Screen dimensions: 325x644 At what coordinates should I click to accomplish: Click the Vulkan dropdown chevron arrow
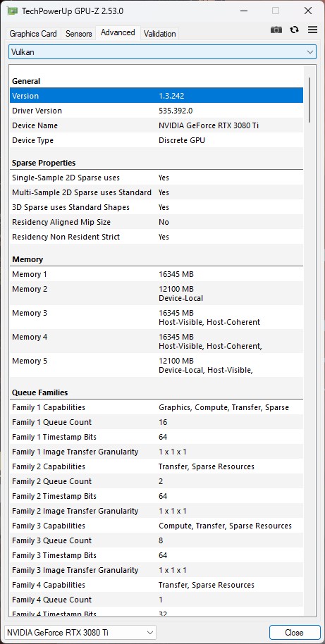(x=309, y=51)
